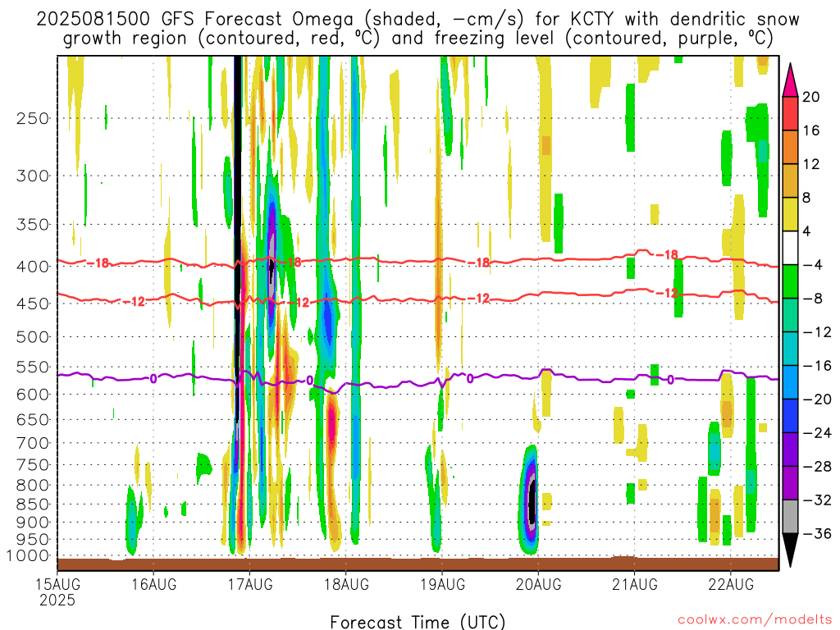Select the "800" pressure level label
Viewport: 840px width, 630px height.
click(33, 485)
